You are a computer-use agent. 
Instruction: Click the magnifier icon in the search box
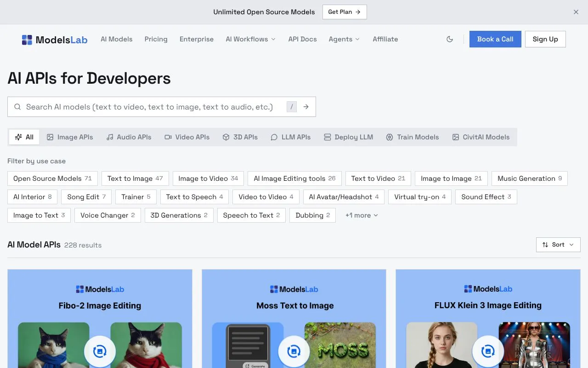17,107
